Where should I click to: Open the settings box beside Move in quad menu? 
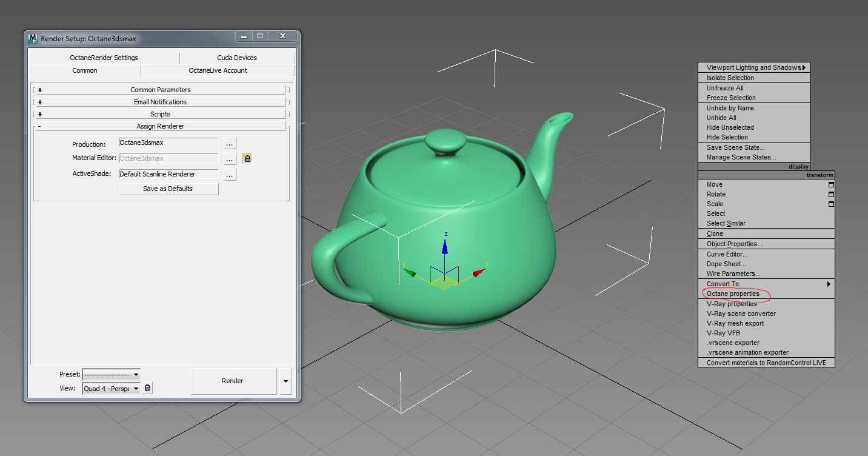point(831,184)
